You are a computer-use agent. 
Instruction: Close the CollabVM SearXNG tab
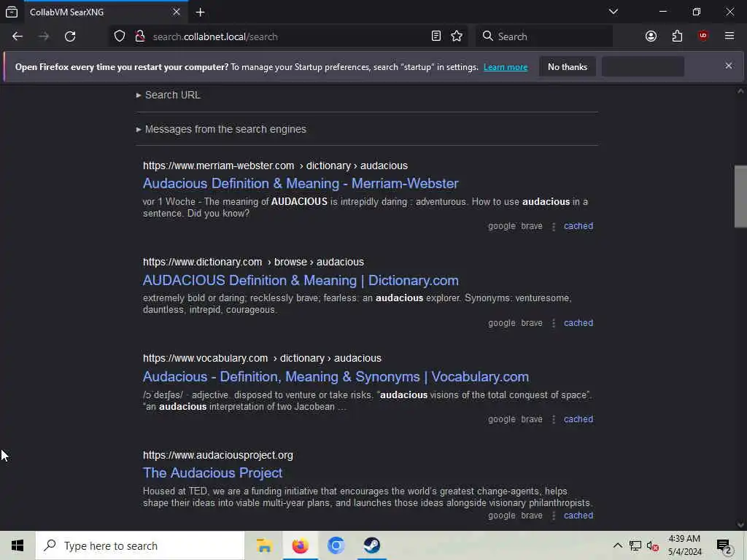177,12
